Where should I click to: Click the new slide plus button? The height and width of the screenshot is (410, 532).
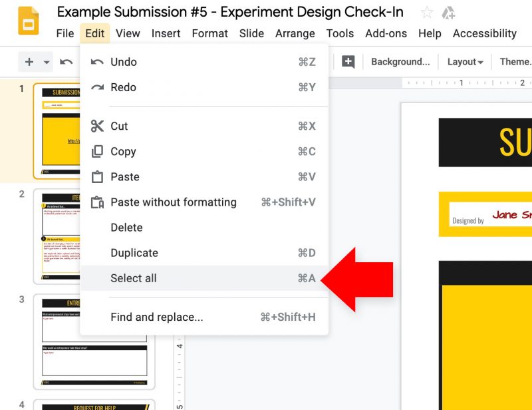point(29,62)
